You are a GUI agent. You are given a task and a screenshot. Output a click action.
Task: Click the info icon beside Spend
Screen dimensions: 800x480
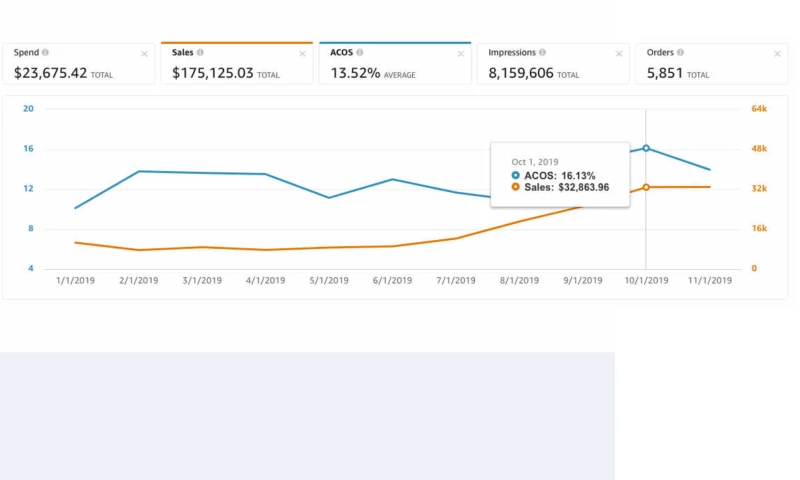46,52
